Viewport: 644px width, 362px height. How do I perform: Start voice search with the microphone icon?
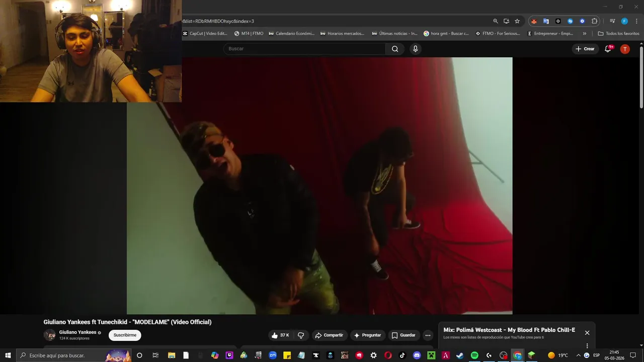point(415,49)
